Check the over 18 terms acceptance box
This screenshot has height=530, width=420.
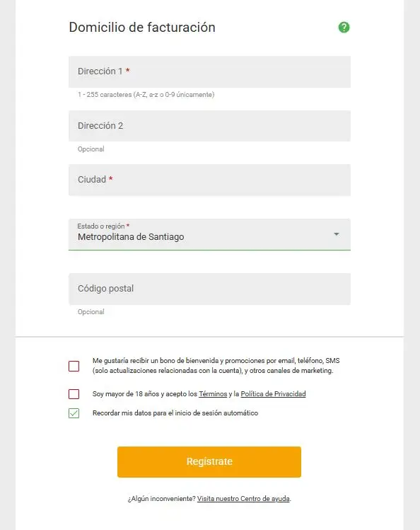pos(74,394)
